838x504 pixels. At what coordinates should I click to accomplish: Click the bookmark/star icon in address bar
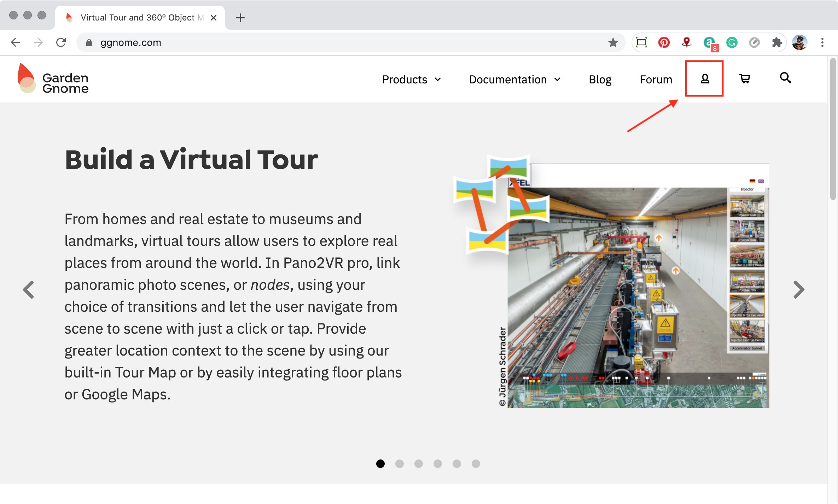click(613, 42)
